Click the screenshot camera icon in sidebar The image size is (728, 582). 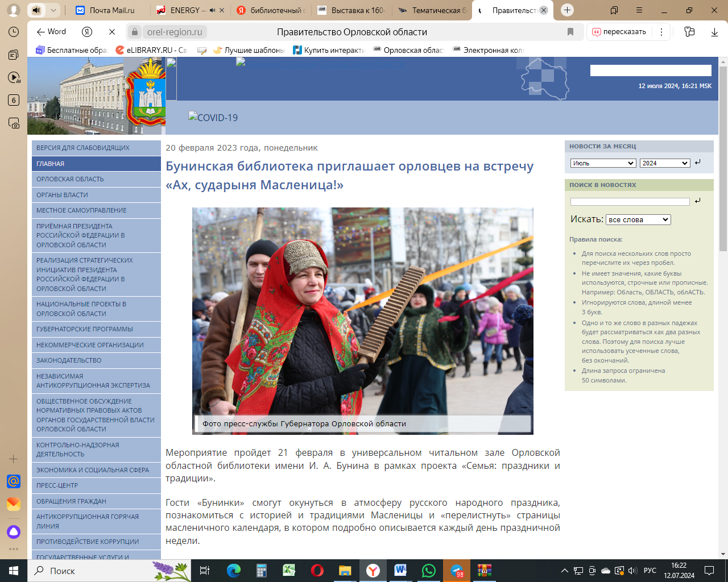(14, 123)
